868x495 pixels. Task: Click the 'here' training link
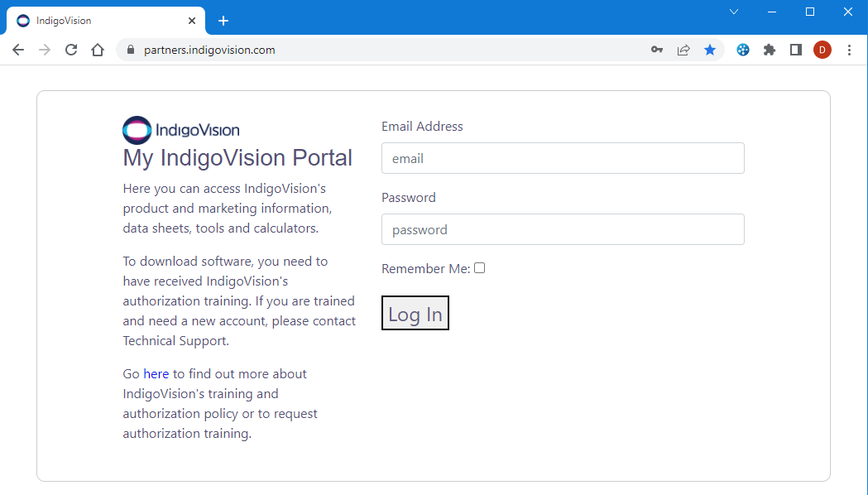[x=156, y=373]
